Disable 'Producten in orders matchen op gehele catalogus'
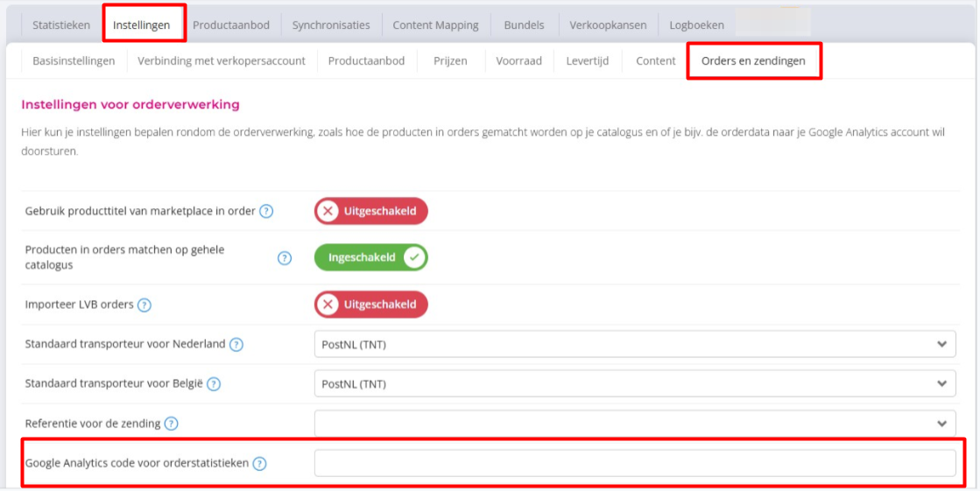Screen dimensions: 980x491 [x=370, y=257]
